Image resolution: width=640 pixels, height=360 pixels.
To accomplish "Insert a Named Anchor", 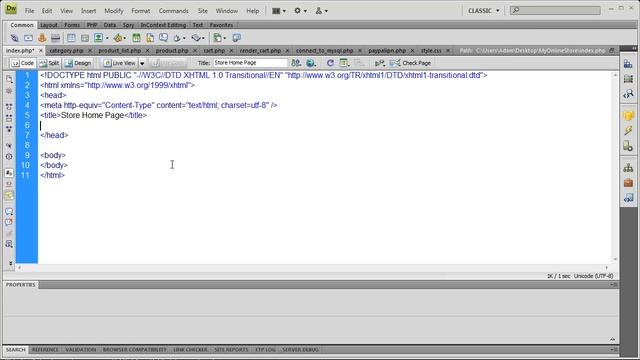I will coord(42,38).
